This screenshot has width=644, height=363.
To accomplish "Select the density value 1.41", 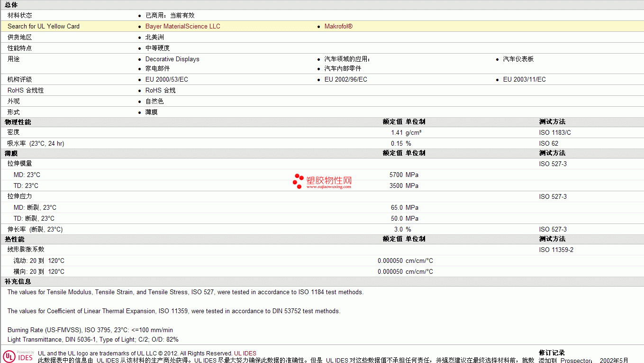I will (x=397, y=132).
